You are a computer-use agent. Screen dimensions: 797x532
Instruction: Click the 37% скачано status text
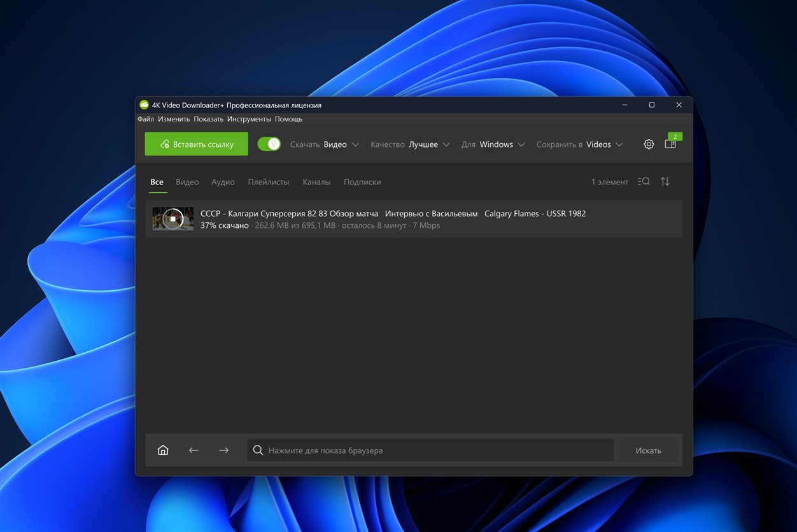pyautogui.click(x=225, y=225)
